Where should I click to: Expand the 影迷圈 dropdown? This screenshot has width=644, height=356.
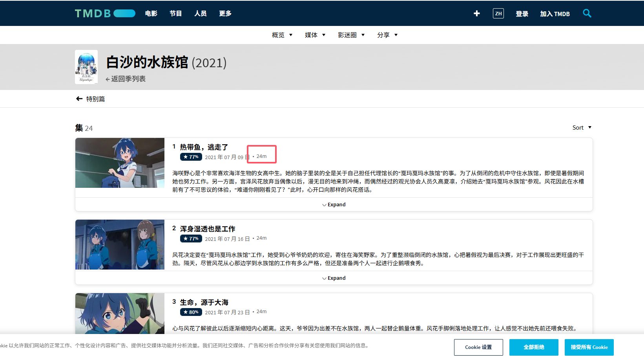click(x=351, y=35)
